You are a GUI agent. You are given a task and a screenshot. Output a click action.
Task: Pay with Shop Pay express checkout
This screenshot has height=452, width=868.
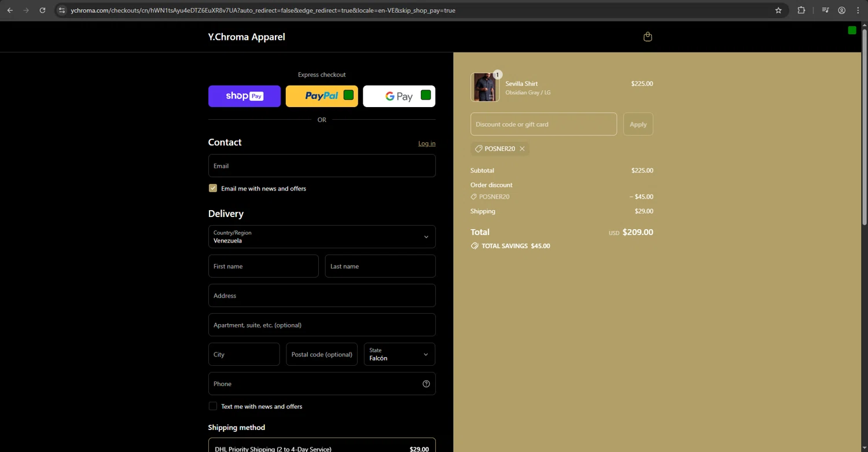(244, 96)
